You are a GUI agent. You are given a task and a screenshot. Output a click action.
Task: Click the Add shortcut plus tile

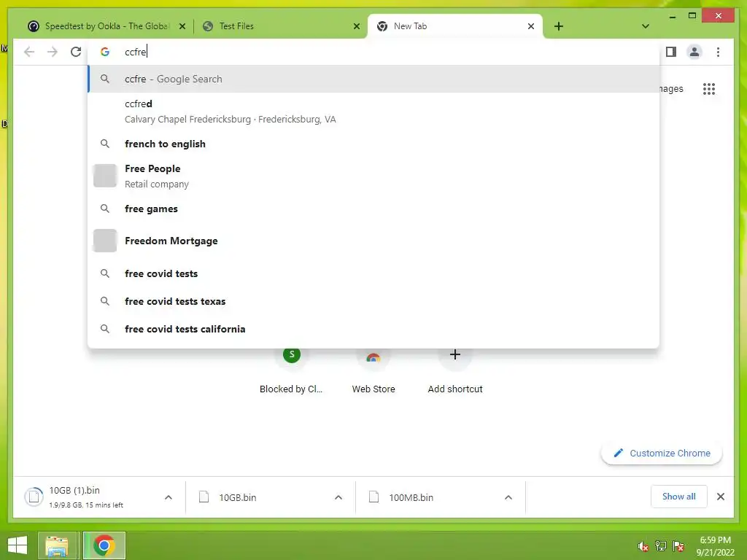(x=455, y=370)
